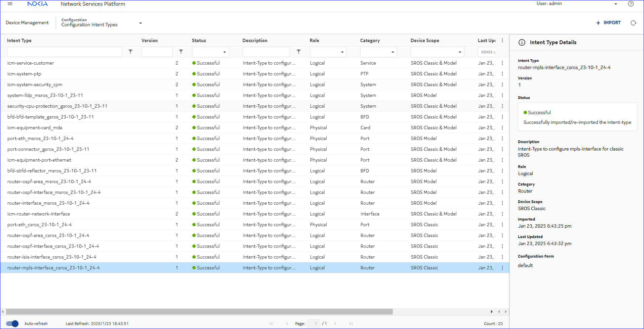The image size is (644, 329).
Task: Go to next page arrow
Action: 335,324
